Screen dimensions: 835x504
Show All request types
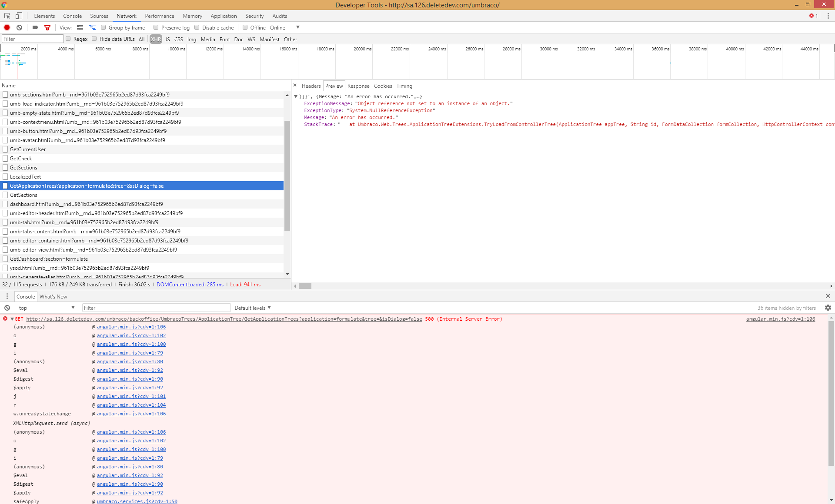point(141,39)
